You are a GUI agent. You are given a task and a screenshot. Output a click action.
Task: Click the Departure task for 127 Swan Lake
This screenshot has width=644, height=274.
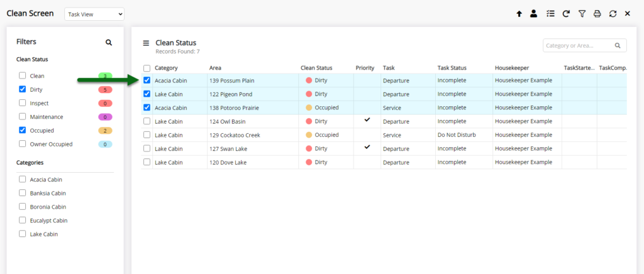pos(396,148)
